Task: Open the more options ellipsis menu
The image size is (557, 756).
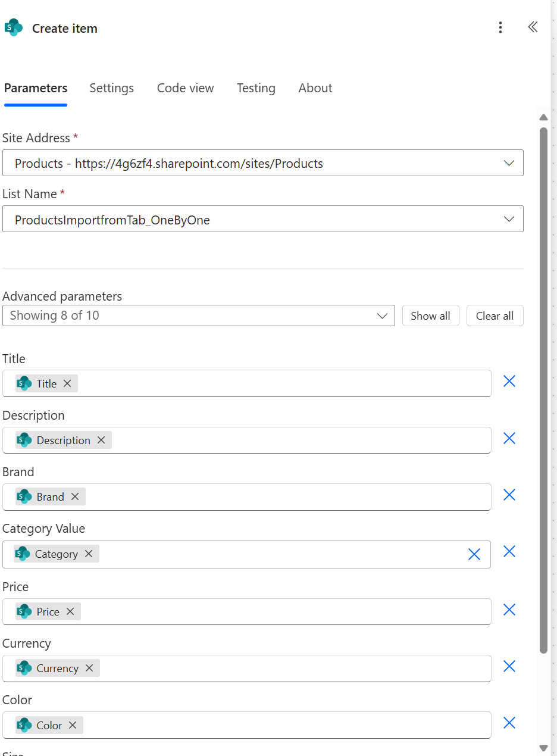Action: coord(500,27)
